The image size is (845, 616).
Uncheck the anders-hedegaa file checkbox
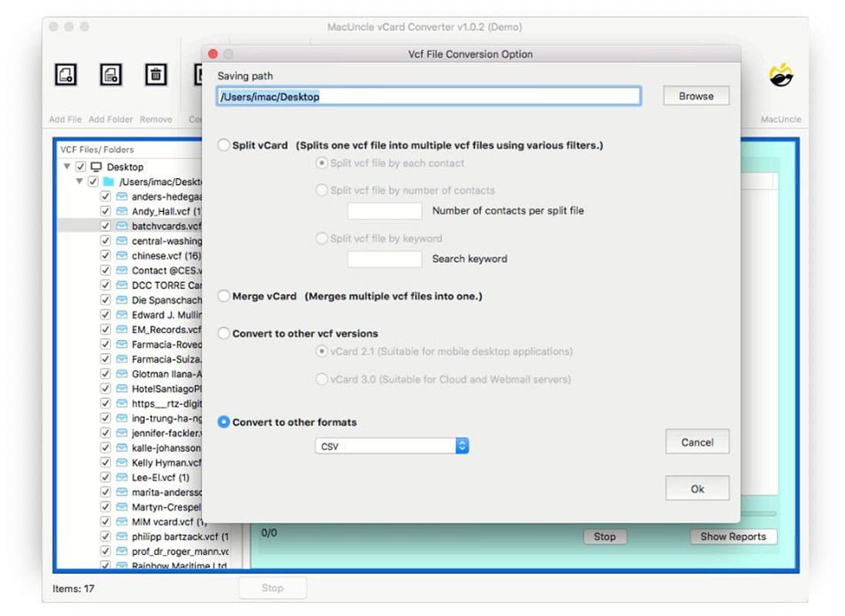(106, 196)
